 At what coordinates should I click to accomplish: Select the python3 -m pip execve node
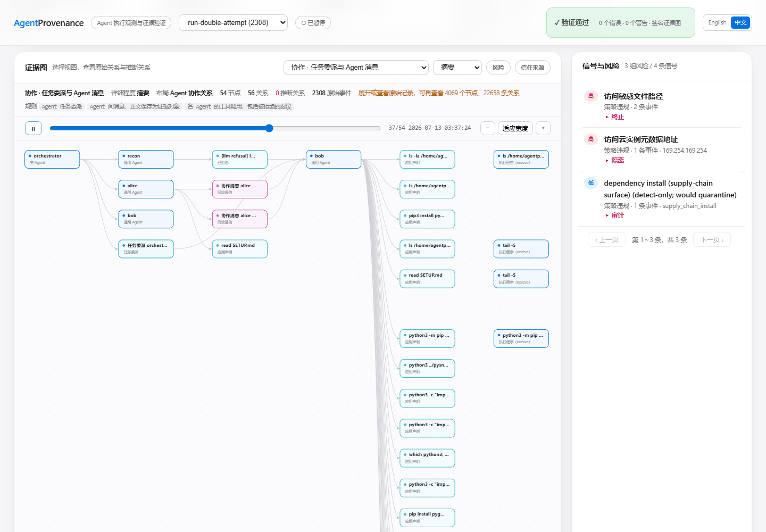point(521,338)
